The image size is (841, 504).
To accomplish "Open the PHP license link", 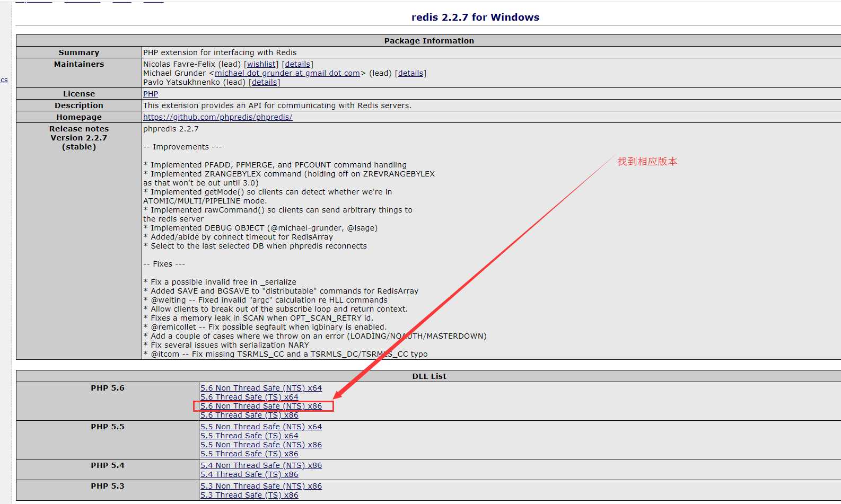I will tap(151, 94).
